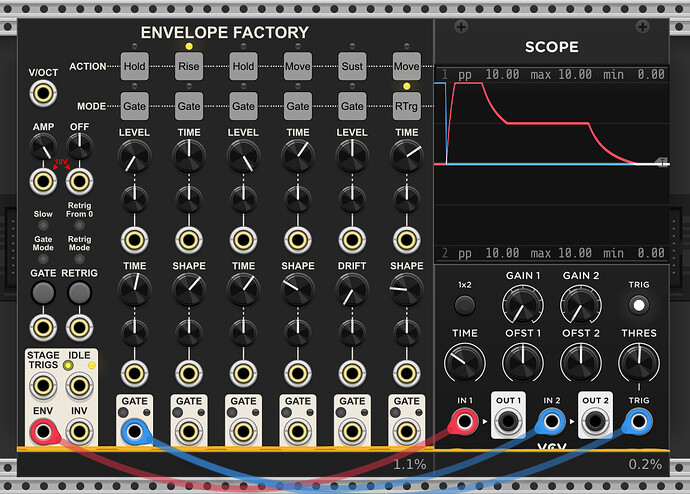Click the Scope THRES knob

(639, 363)
